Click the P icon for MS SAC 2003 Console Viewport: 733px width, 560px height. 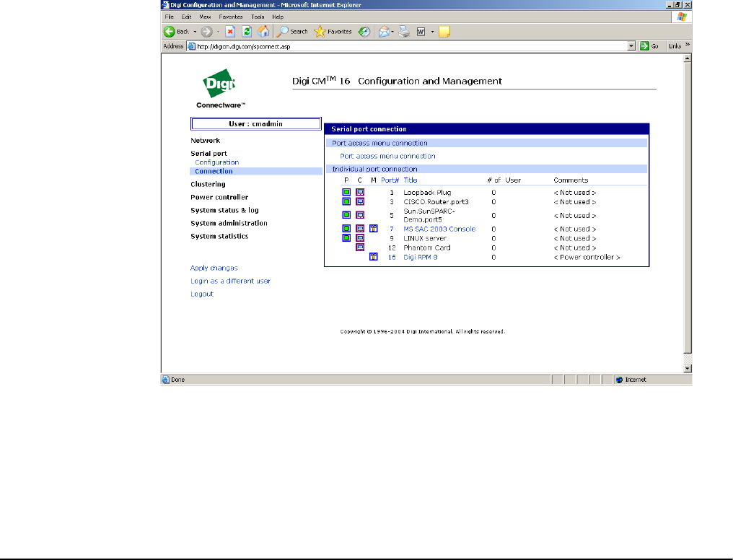click(346, 229)
